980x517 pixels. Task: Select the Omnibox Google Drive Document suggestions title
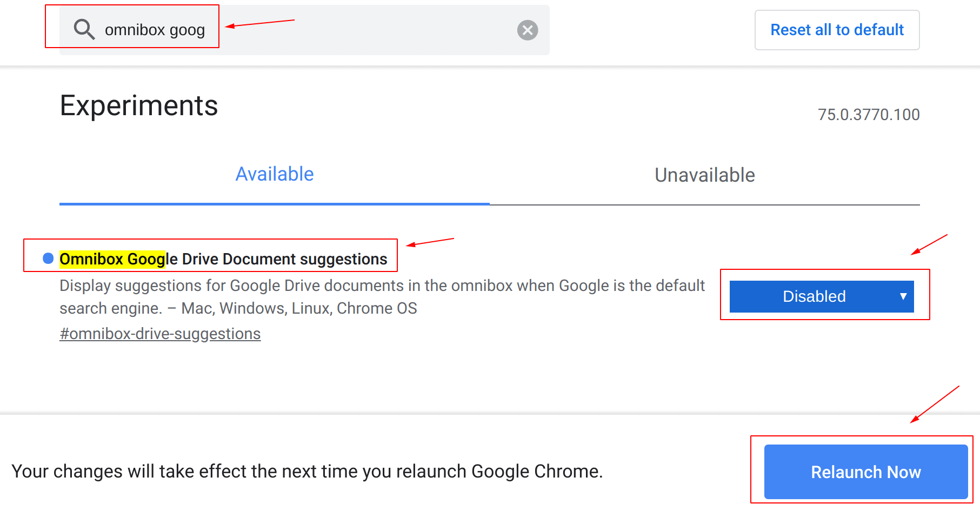tap(223, 259)
